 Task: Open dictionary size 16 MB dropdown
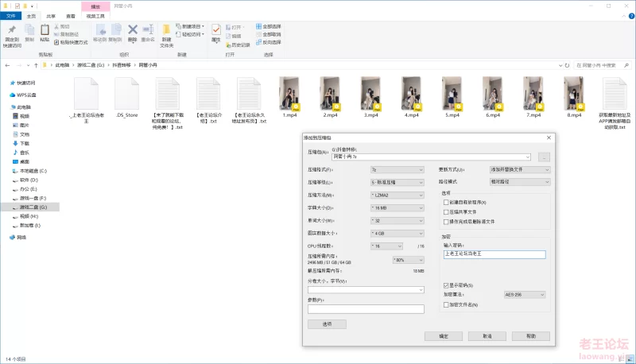click(x=397, y=208)
